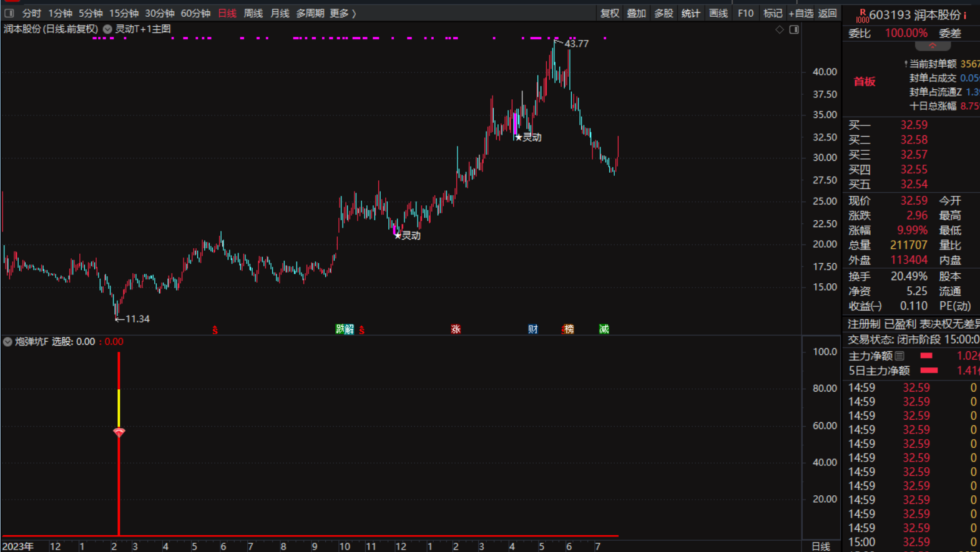Click the 日线 label at bottom-right of timeline
This screenshot has height=552, width=980.
(x=821, y=546)
